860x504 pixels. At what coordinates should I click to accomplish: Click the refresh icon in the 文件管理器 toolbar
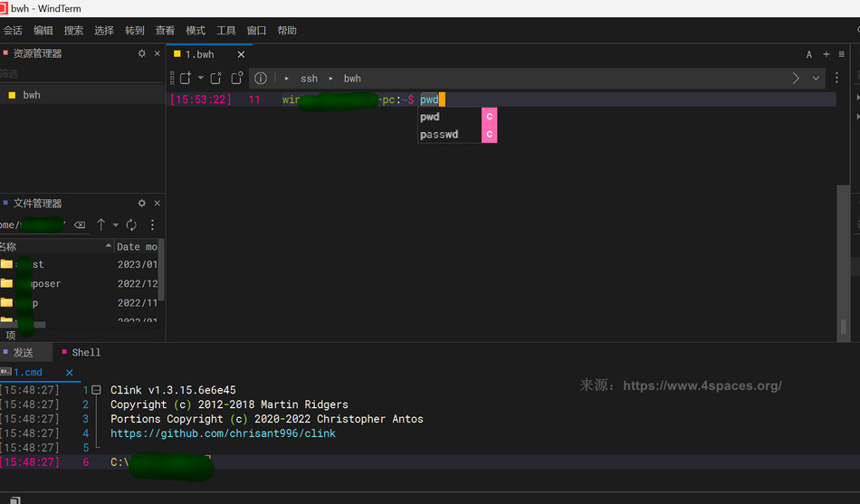tap(131, 224)
